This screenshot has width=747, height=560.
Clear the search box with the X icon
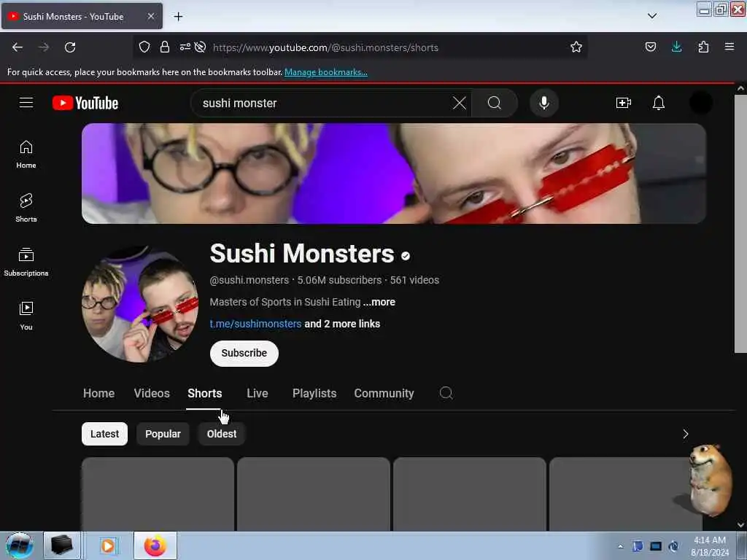click(x=460, y=103)
